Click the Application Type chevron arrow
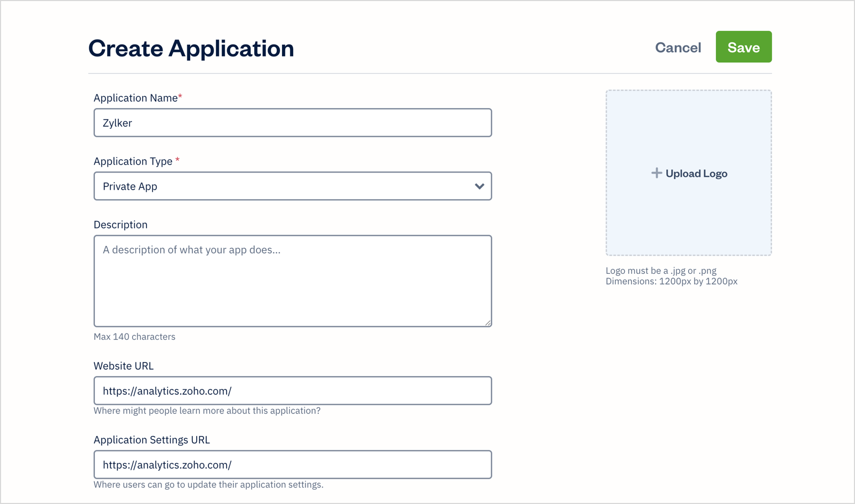The width and height of the screenshot is (855, 504). coord(479,186)
